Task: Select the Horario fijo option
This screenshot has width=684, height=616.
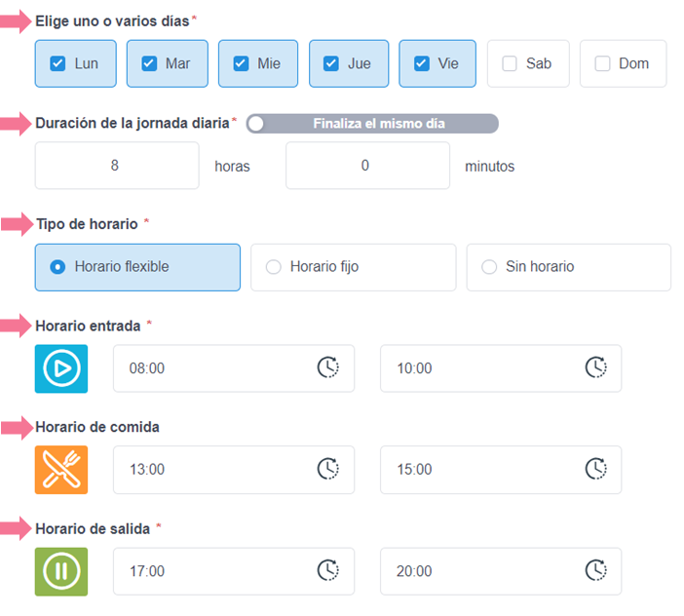Action: pos(274,267)
